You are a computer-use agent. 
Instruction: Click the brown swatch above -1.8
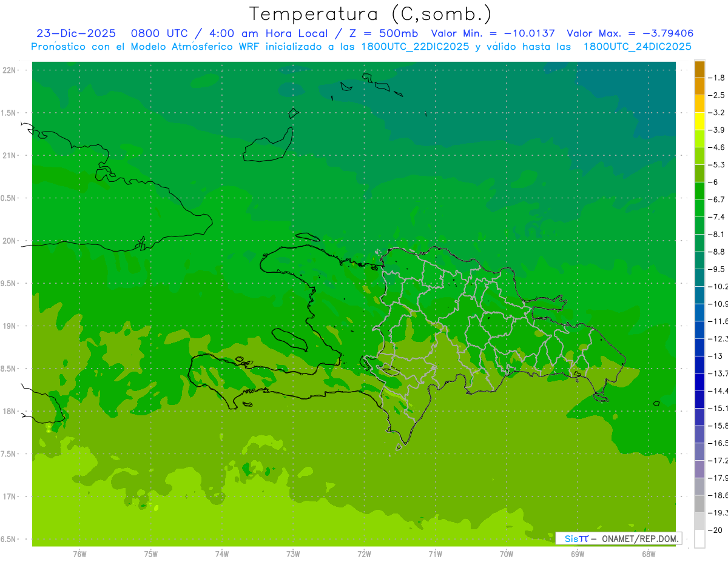[x=699, y=69]
